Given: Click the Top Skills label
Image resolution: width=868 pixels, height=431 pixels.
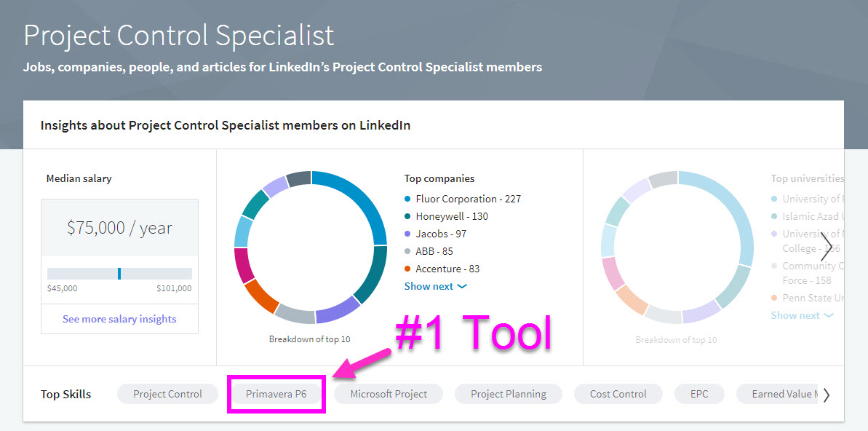Looking at the screenshot, I should (66, 395).
